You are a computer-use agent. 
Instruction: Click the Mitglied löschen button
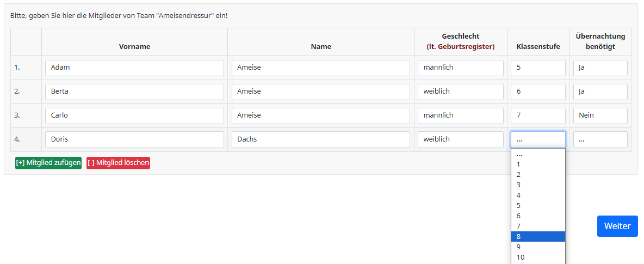tap(118, 163)
